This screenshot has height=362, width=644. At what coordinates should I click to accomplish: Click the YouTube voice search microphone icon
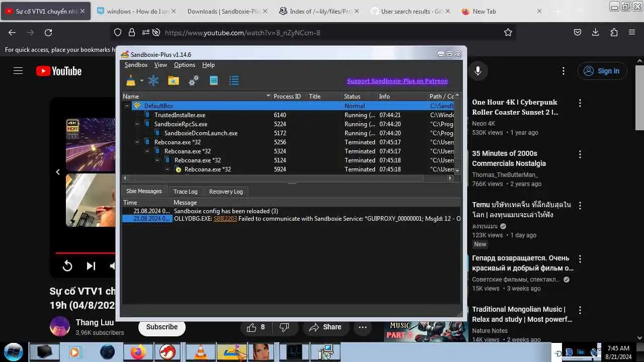478,71
